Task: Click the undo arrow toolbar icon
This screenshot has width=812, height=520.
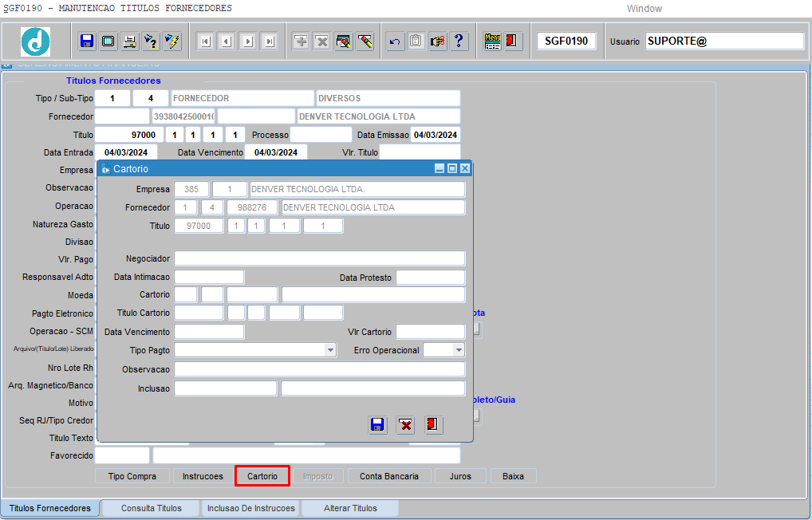Action: pyautogui.click(x=395, y=41)
